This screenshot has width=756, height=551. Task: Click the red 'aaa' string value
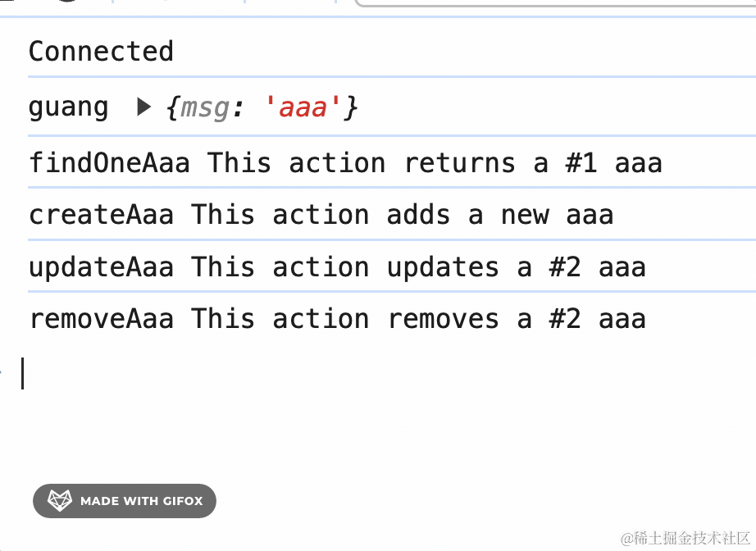pyautogui.click(x=303, y=107)
